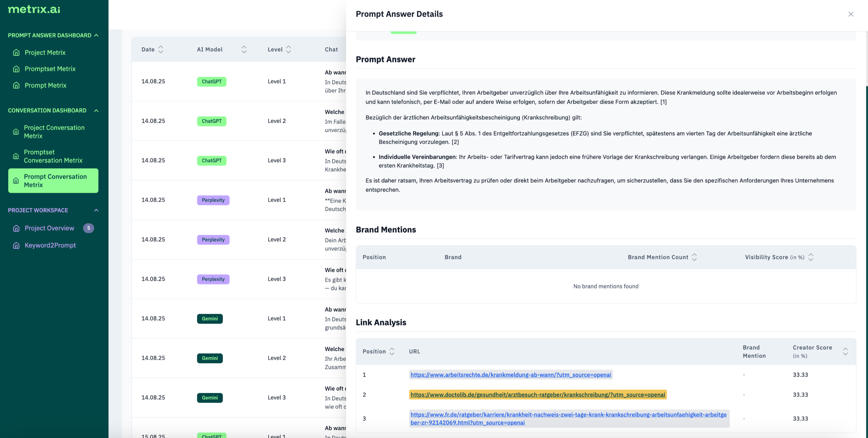Open the highlighted doctolib.de link

point(537,395)
